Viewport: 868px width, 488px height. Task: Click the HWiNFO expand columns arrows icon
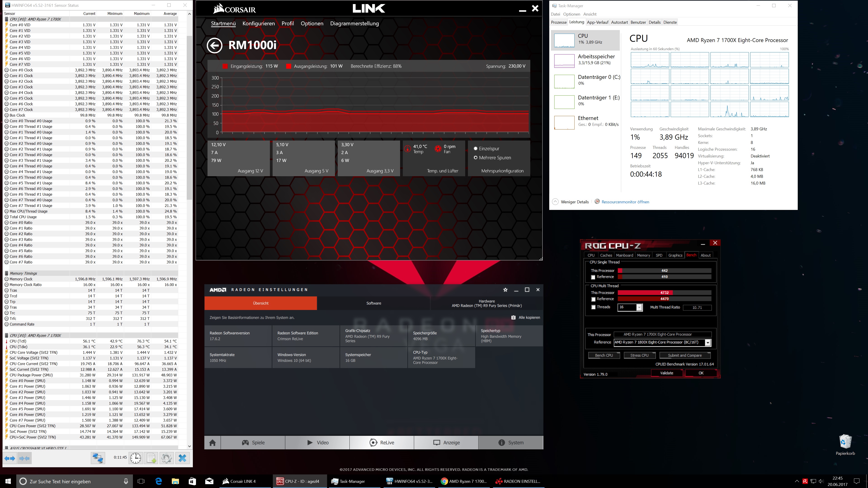[x=10, y=458]
